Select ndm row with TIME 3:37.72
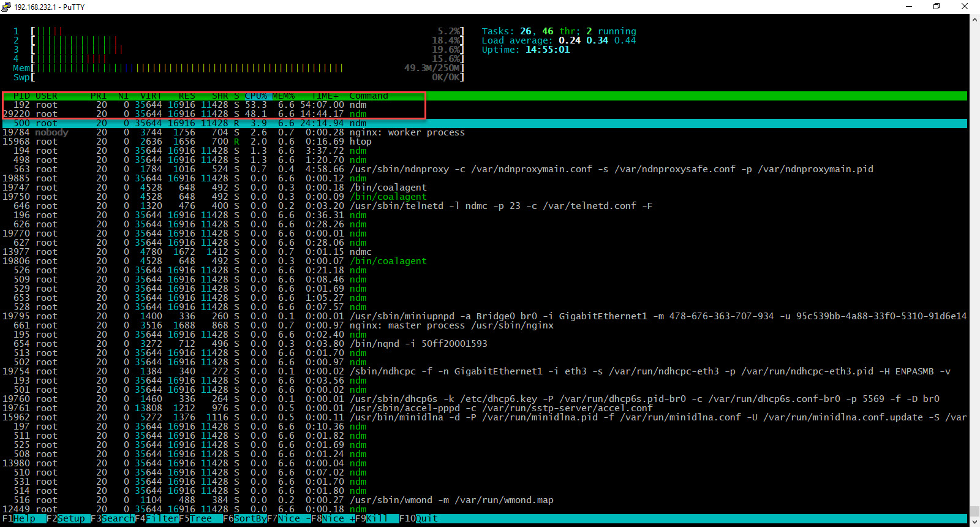 click(x=484, y=151)
